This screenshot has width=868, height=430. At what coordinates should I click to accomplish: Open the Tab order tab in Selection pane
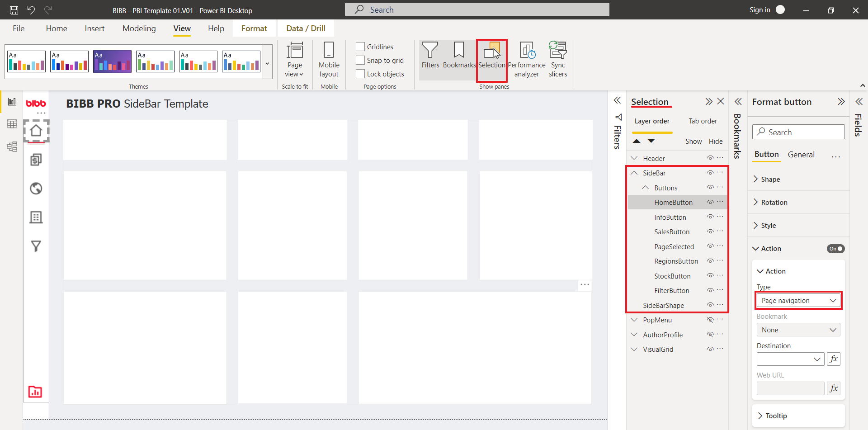[703, 121]
